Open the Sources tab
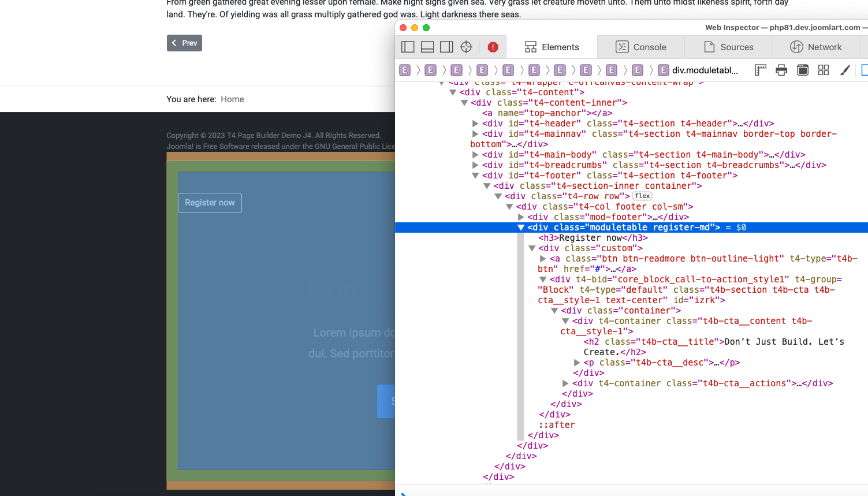This screenshot has height=496, width=868. [728, 47]
